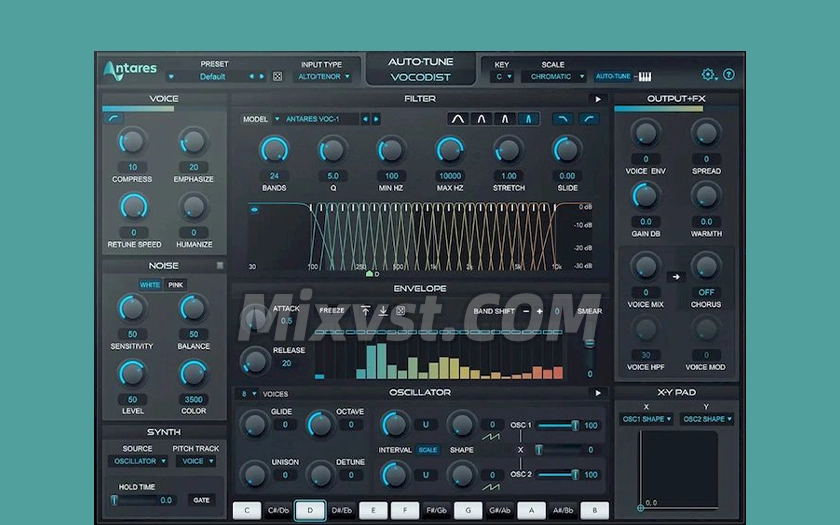Image resolution: width=840 pixels, height=525 pixels.
Task: Switch noise type to Pink
Action: (x=175, y=285)
